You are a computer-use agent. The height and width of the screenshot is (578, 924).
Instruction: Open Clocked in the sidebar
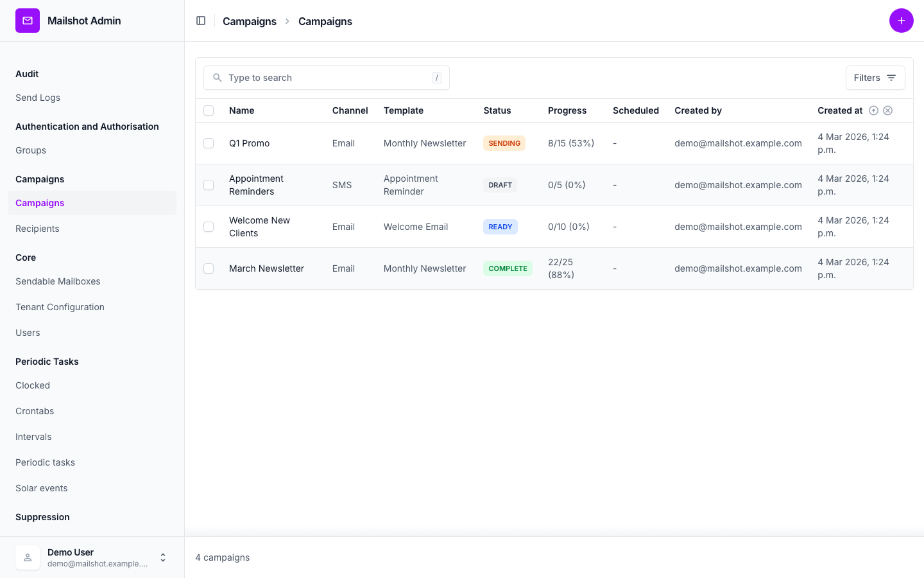point(33,385)
